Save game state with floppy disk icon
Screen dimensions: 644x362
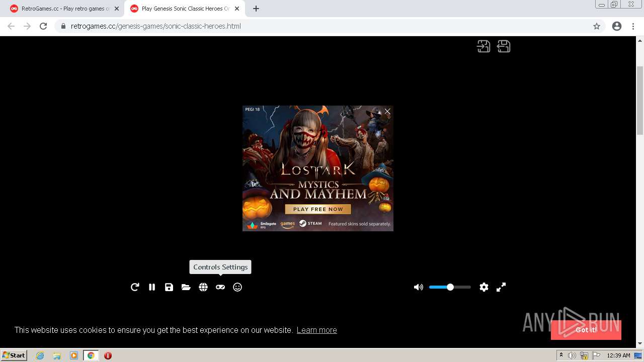point(169,287)
